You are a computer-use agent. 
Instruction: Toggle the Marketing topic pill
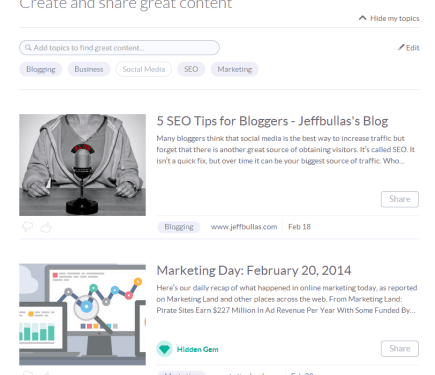coord(235,69)
